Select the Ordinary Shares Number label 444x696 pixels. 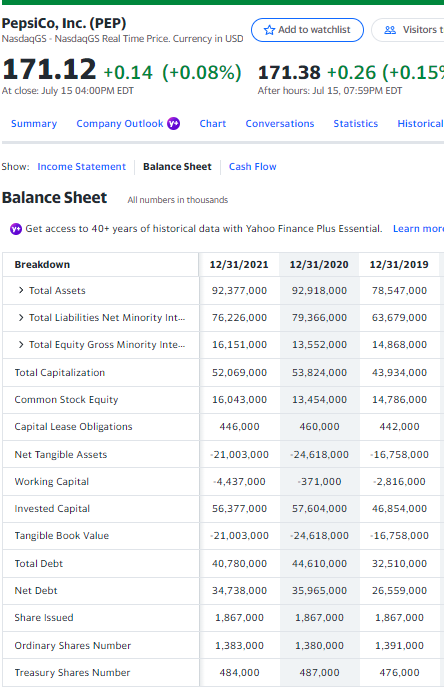[73, 646]
